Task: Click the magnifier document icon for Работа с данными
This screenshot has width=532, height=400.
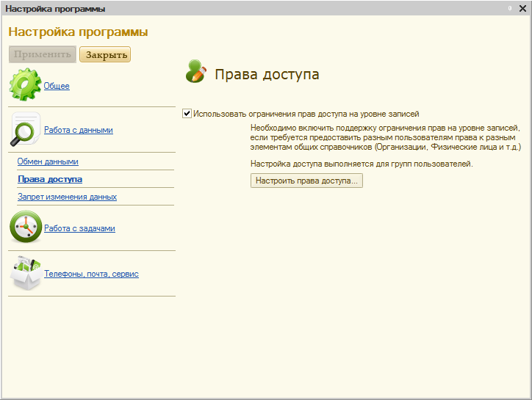Action: pyautogui.click(x=25, y=130)
